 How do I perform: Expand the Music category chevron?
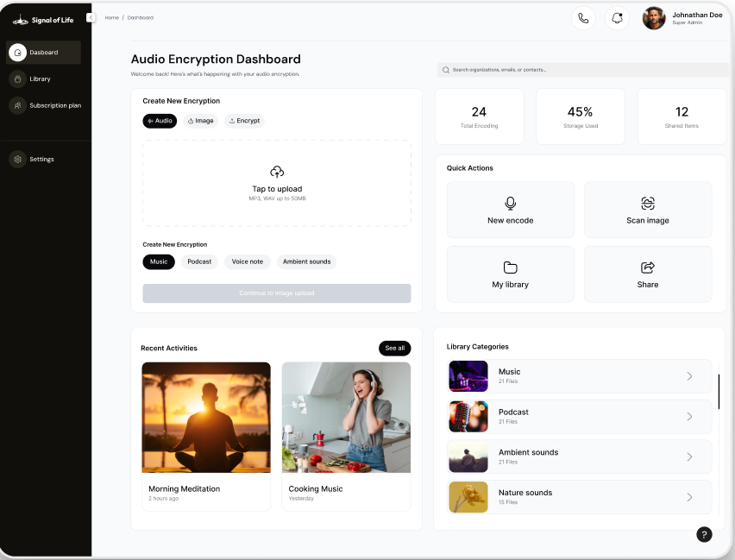[689, 376]
